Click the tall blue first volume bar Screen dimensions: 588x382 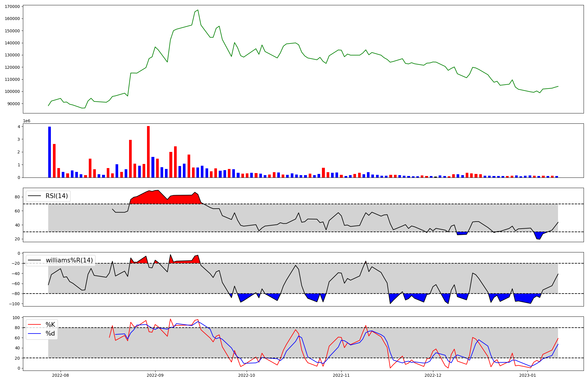49,152
